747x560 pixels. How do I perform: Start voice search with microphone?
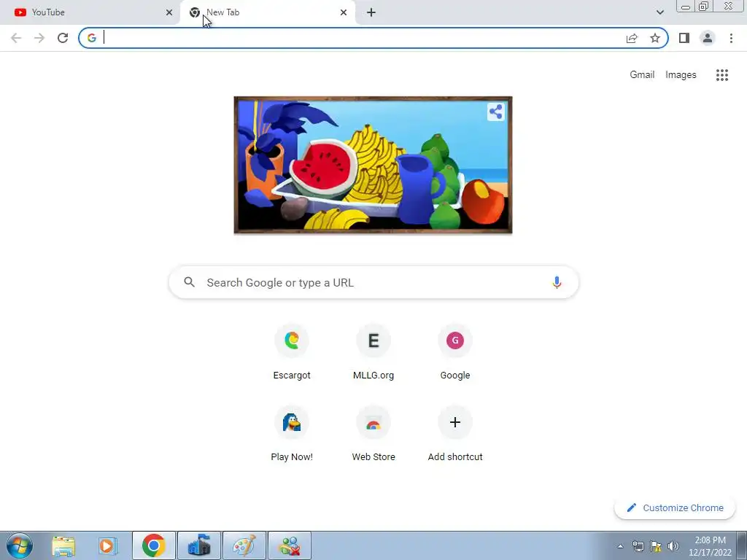tap(557, 282)
